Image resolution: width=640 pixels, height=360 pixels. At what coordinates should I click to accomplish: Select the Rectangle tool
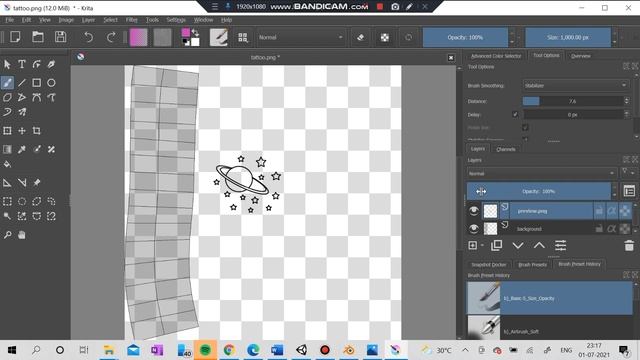[x=37, y=83]
